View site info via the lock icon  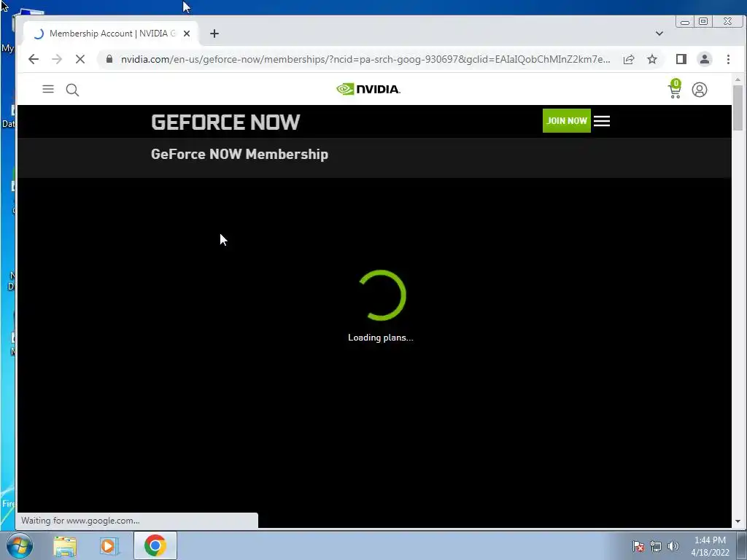(x=109, y=59)
